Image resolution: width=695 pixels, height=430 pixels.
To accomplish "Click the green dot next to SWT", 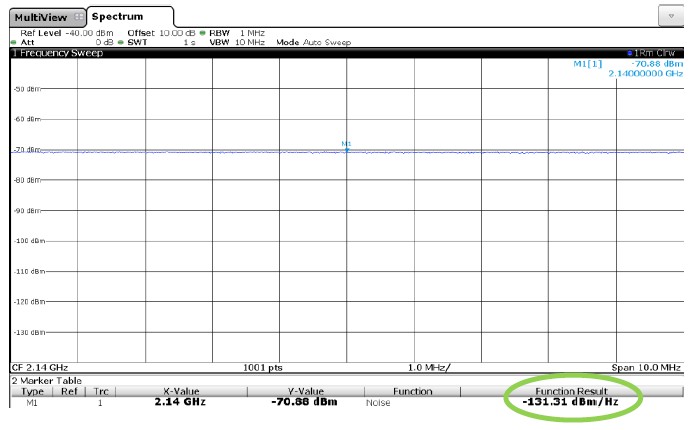I will (x=121, y=42).
